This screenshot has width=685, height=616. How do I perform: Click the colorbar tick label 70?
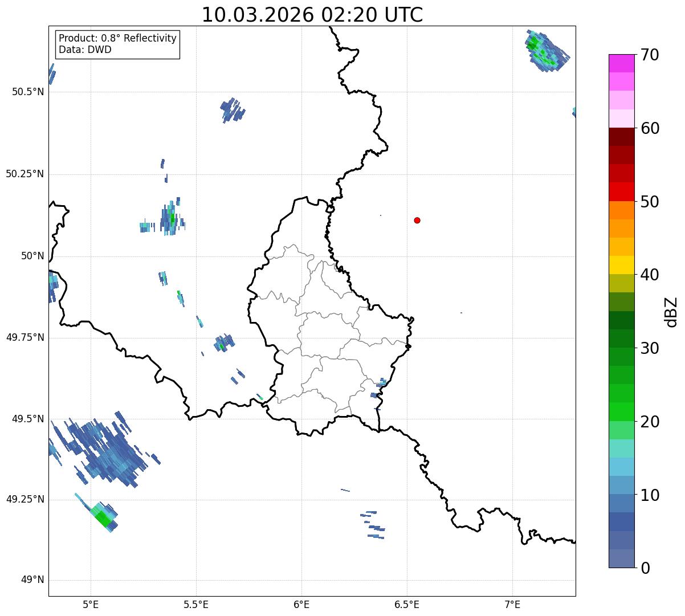click(x=650, y=55)
